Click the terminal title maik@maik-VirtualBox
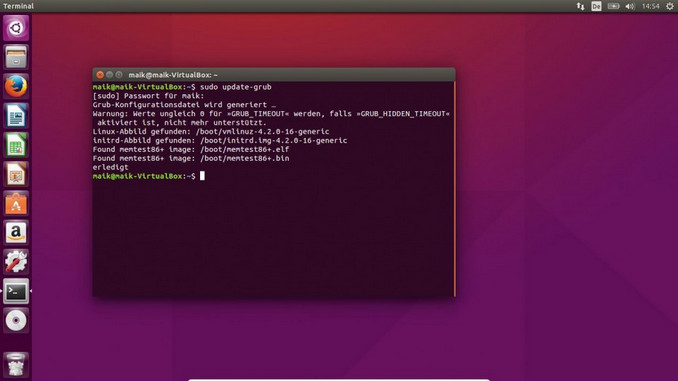The height and width of the screenshot is (381, 678). tap(173, 75)
